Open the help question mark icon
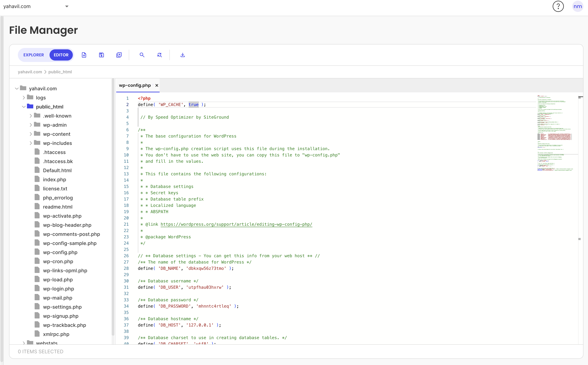This screenshot has width=588, height=365. click(x=558, y=6)
